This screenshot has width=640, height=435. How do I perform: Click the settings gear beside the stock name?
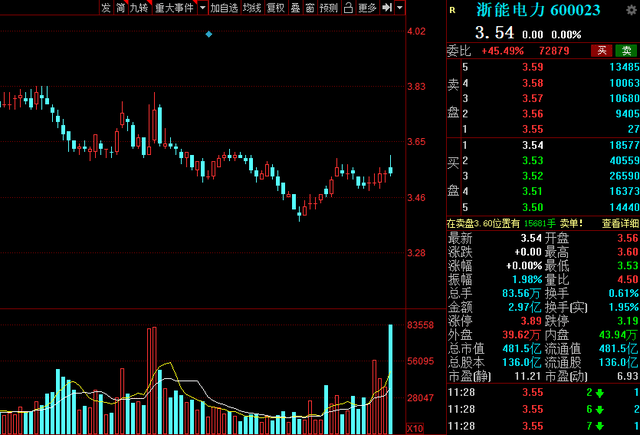(632, 10)
